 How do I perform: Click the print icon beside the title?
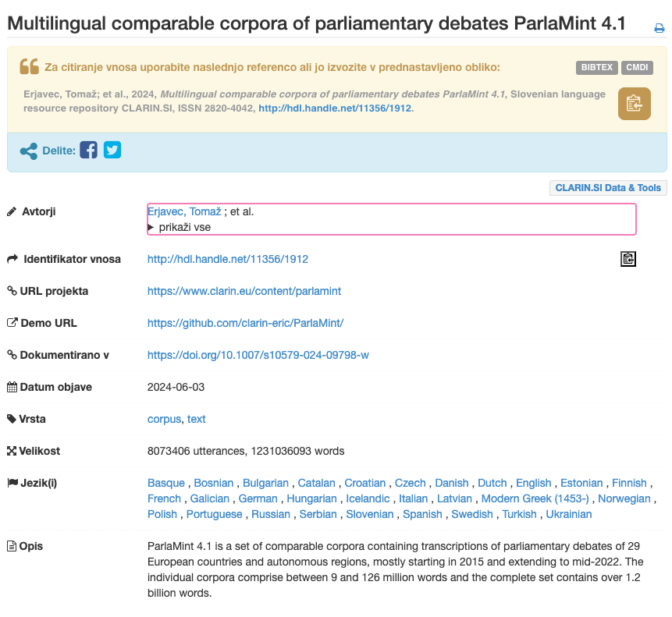coord(659,28)
